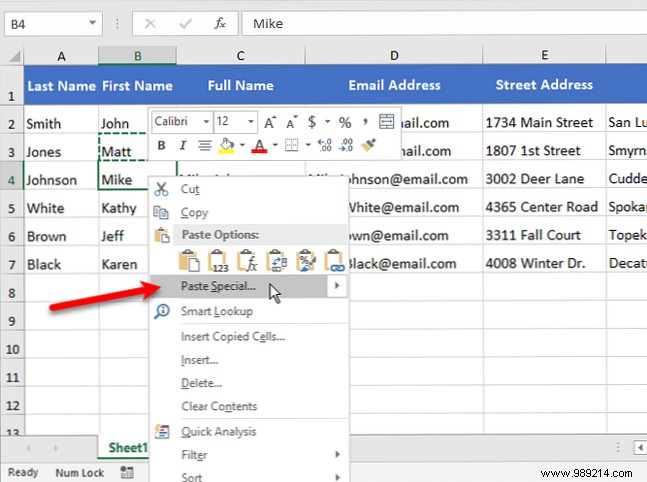Click macro recording icon in status bar
Screen dimensions: 647x482
pos(127,473)
